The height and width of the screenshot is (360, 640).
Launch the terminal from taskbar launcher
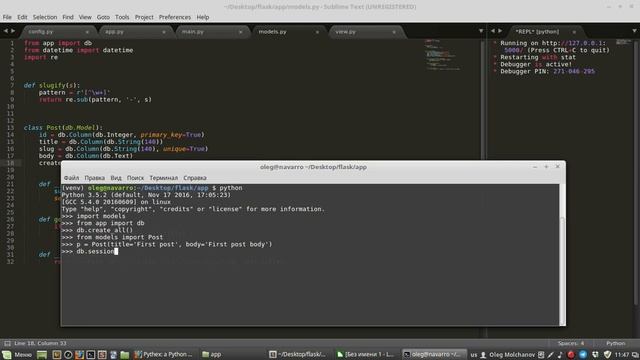coord(91,355)
